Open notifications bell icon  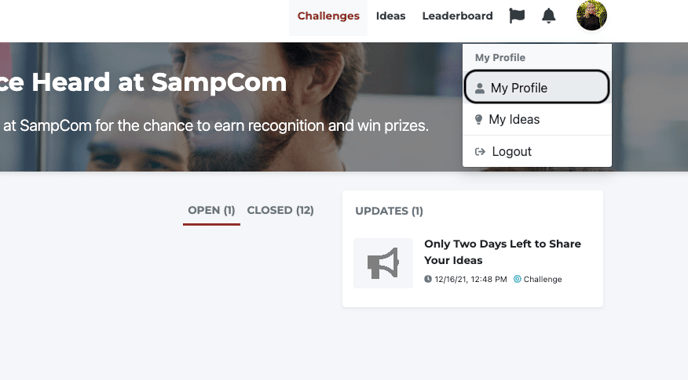point(548,16)
